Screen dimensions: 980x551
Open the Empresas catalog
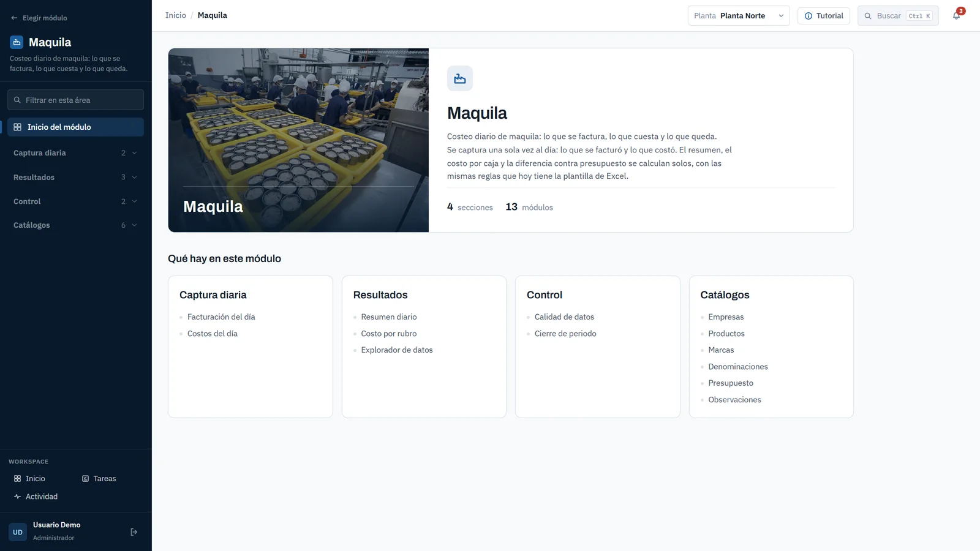[726, 317]
